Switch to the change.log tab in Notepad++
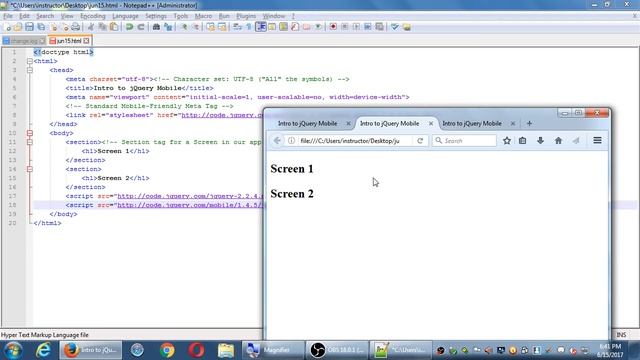640x360 pixels. (24, 41)
